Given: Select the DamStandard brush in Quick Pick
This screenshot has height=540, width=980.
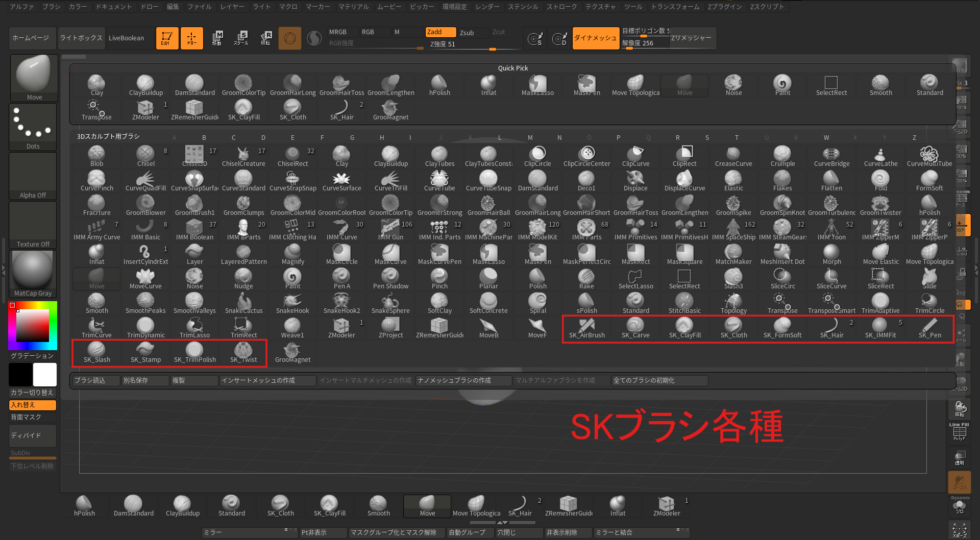Looking at the screenshot, I should tap(194, 84).
